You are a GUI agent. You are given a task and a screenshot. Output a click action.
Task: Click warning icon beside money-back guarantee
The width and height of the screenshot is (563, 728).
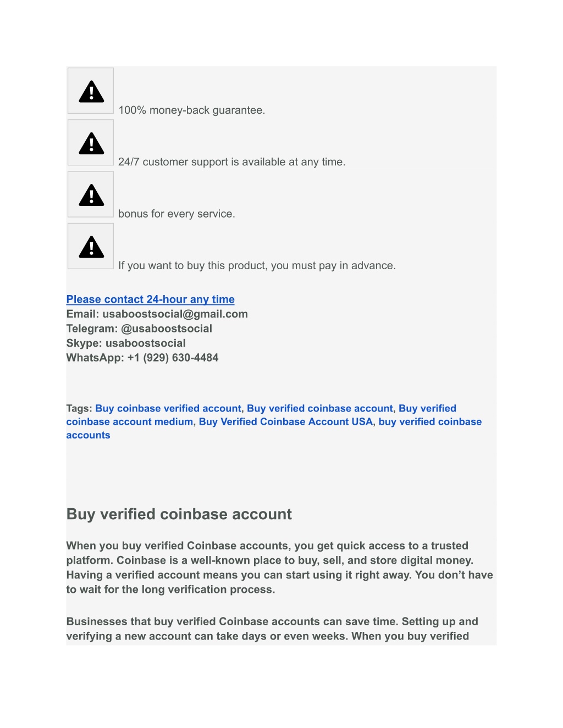click(91, 91)
